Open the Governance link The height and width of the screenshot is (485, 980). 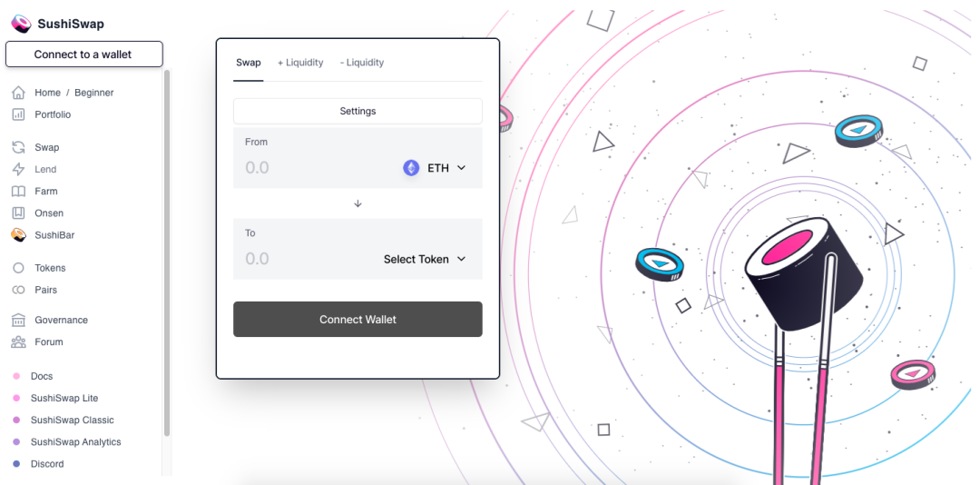[62, 320]
